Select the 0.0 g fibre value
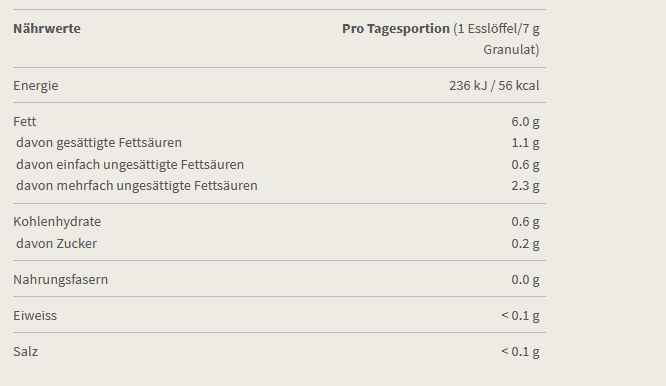The width and height of the screenshot is (666, 386). (x=525, y=280)
